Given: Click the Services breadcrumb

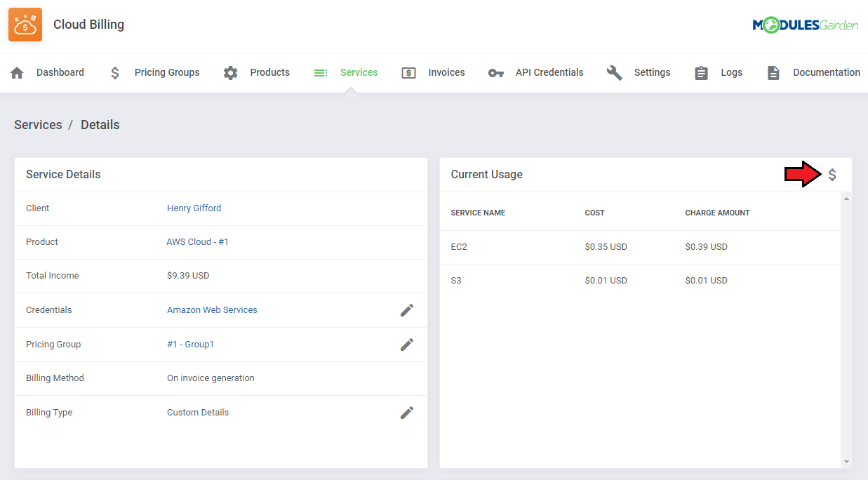Looking at the screenshot, I should 38,125.
